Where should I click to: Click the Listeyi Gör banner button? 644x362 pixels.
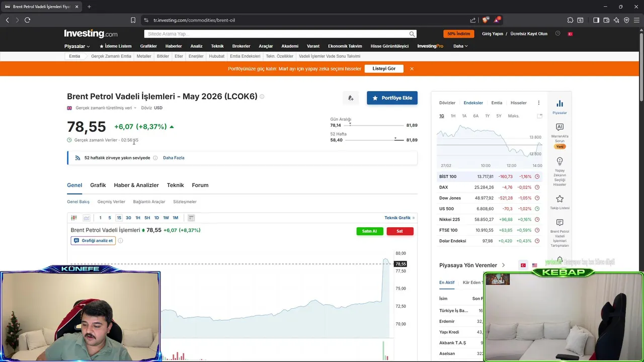(x=384, y=68)
